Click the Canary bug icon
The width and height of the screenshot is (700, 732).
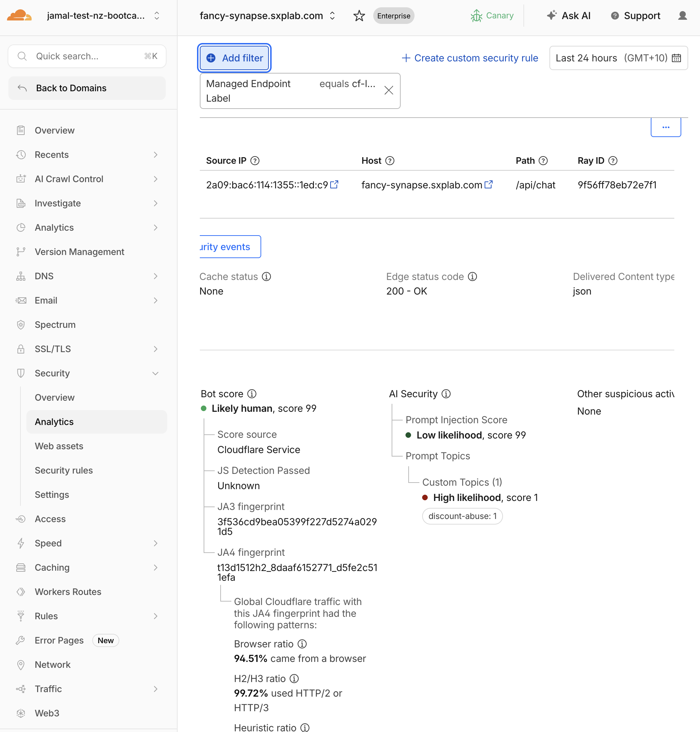(476, 16)
